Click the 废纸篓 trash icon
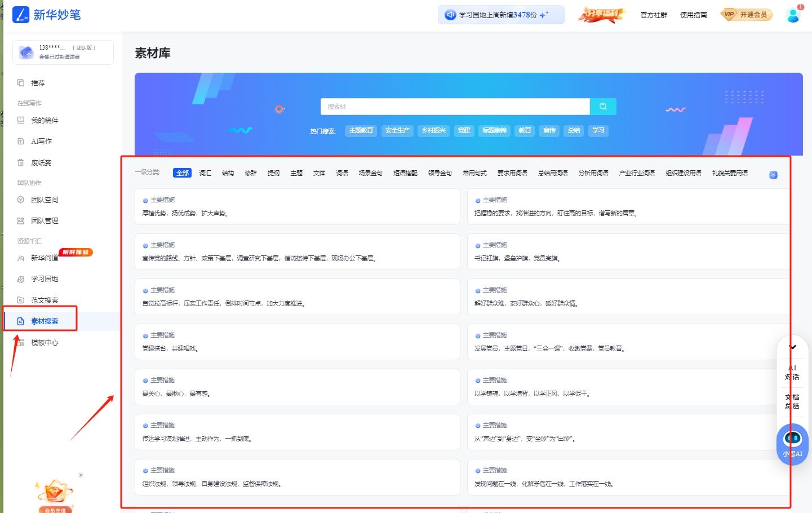This screenshot has width=812, height=513. pyautogui.click(x=21, y=162)
